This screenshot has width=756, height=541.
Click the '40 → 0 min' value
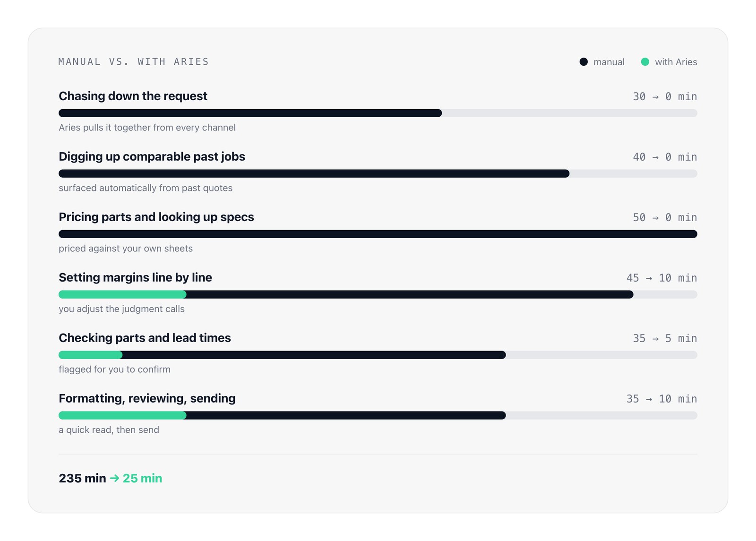tap(665, 157)
